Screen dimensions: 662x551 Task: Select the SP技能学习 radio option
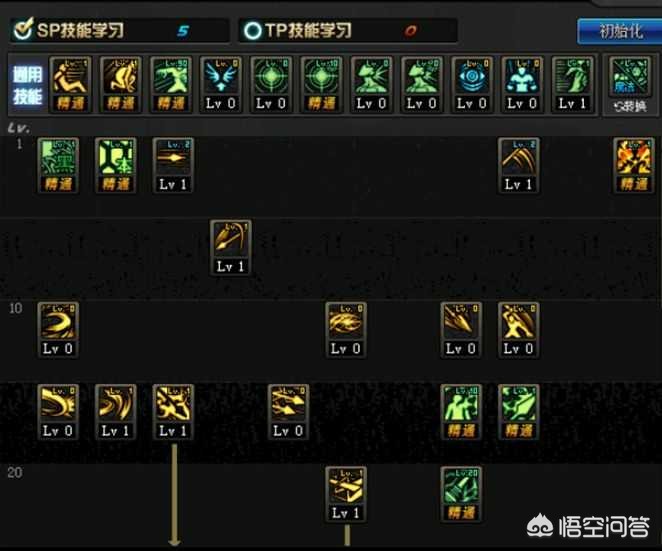[x=69, y=30]
